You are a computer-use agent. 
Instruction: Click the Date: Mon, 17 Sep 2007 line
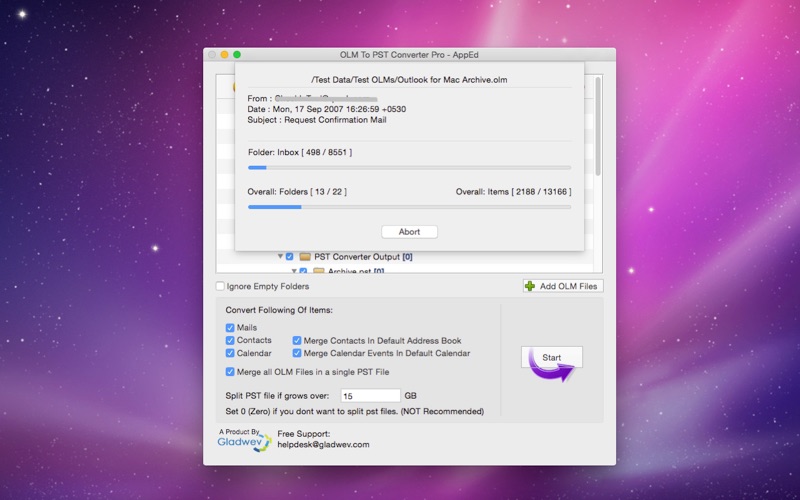pyautogui.click(x=327, y=109)
